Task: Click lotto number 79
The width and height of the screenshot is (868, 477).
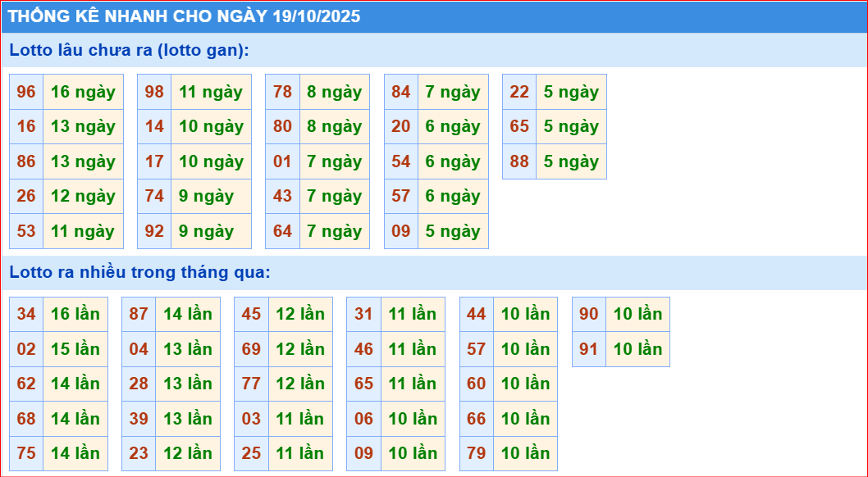Action: coord(476,453)
